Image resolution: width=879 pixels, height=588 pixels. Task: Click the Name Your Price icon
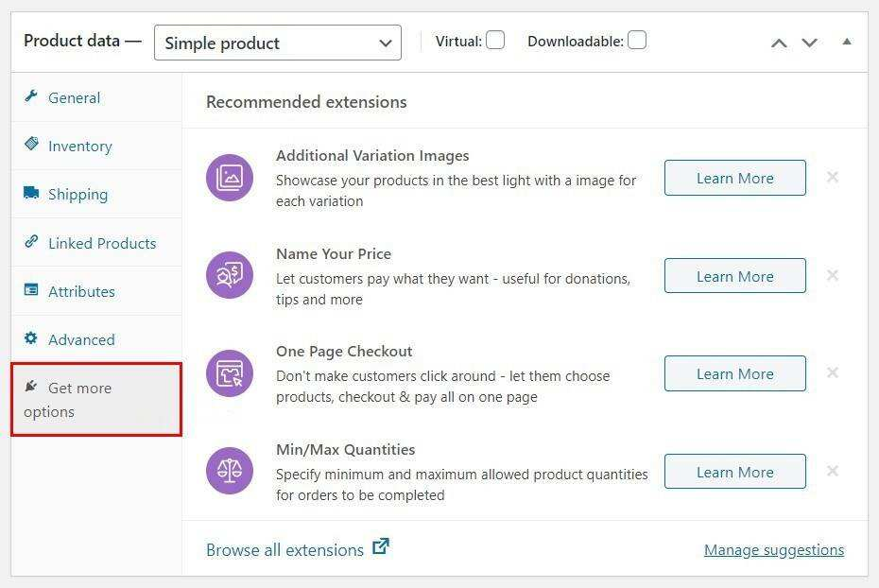(x=229, y=275)
